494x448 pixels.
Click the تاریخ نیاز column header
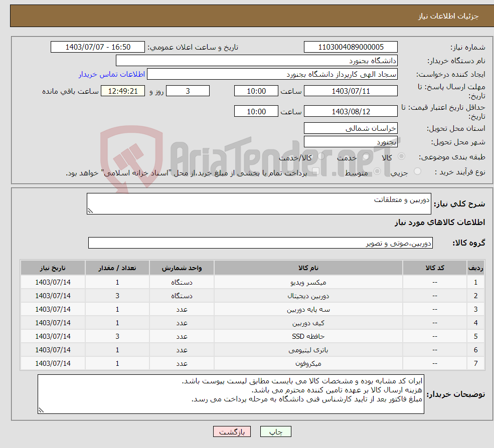[x=53, y=268]
